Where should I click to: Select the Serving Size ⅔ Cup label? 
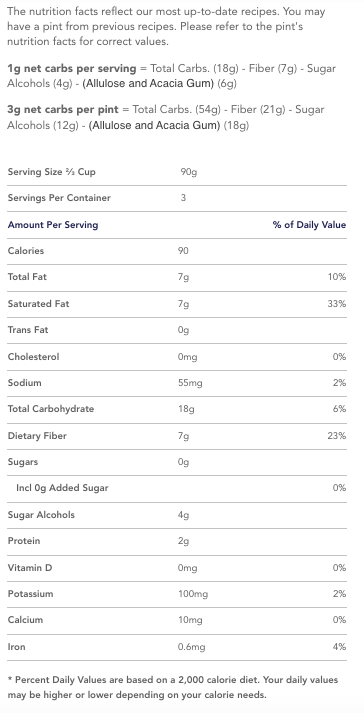[x=51, y=172]
